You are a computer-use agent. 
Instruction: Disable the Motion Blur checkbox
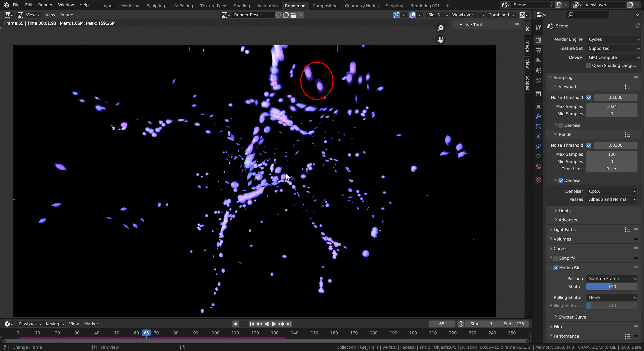coord(556,268)
